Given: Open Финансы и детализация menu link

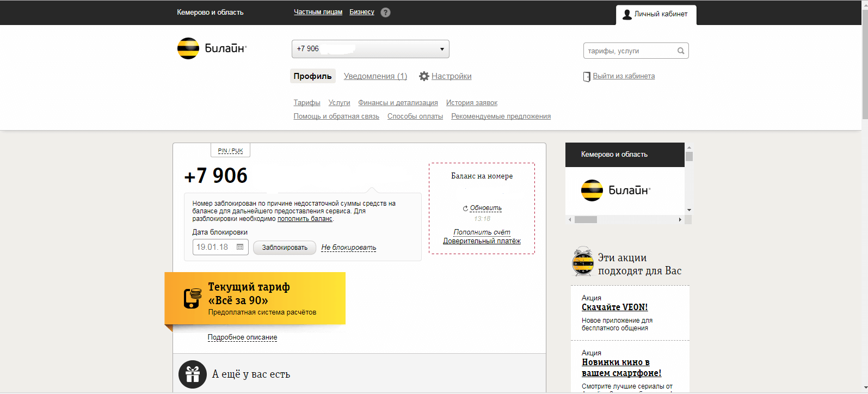Looking at the screenshot, I should click(x=398, y=103).
